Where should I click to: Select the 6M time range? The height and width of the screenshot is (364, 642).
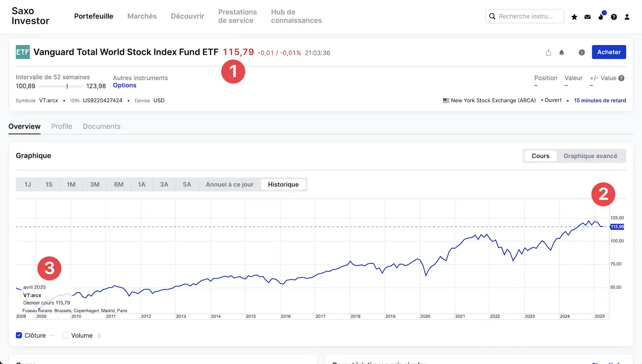[119, 184]
